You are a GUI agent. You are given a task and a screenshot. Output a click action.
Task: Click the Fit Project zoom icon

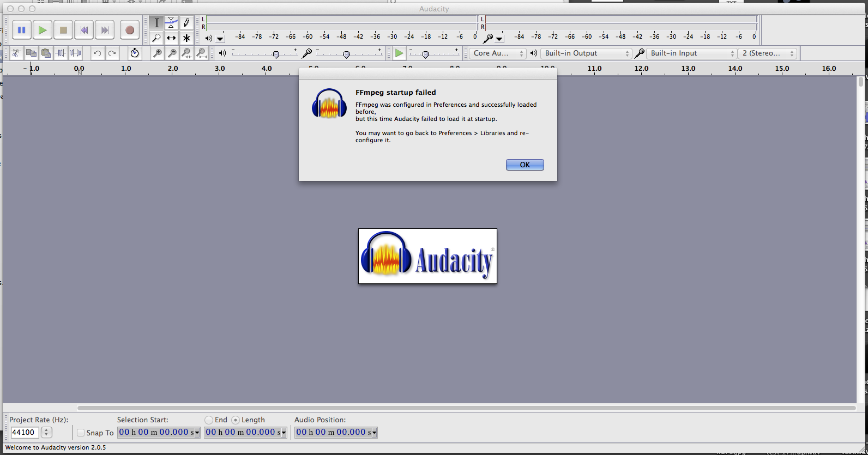(x=201, y=53)
